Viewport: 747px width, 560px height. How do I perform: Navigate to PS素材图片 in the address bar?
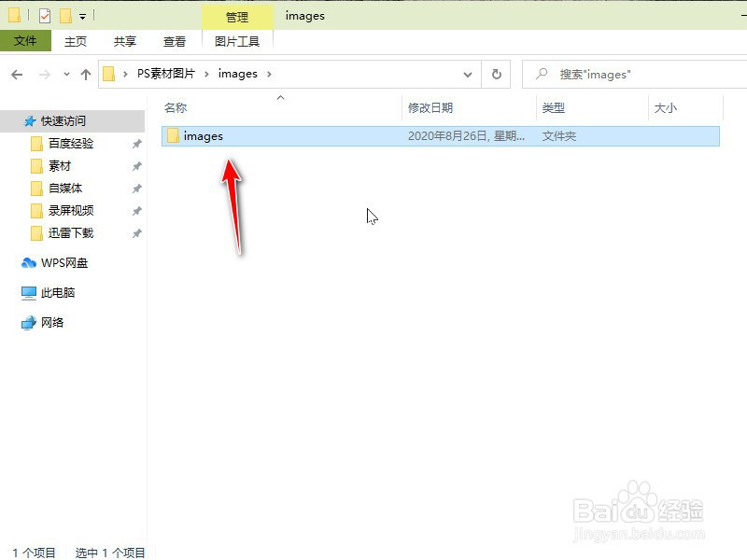coord(166,74)
